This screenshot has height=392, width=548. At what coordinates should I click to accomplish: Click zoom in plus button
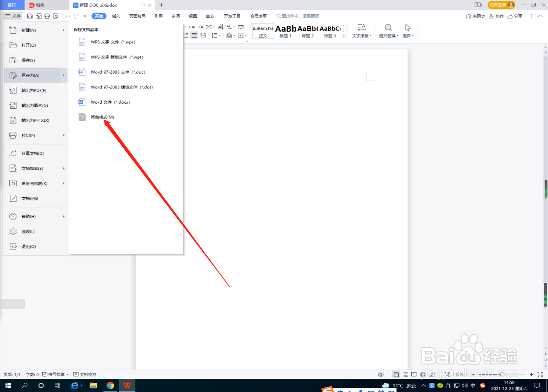532,374
